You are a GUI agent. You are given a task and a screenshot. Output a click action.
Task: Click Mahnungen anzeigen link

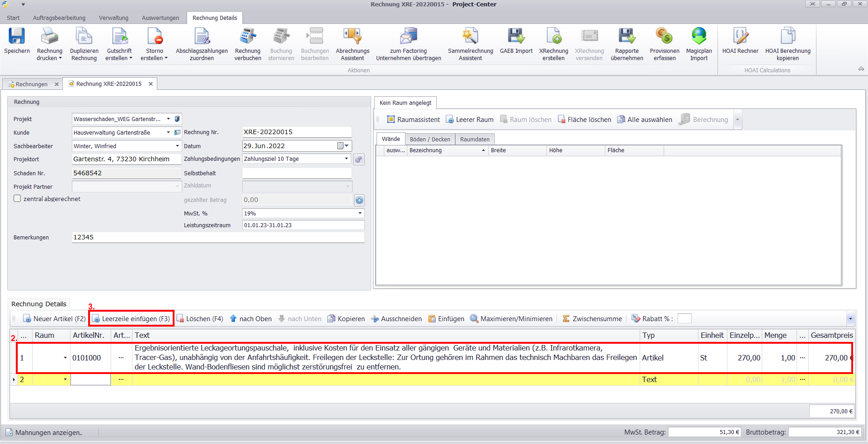tap(48, 433)
